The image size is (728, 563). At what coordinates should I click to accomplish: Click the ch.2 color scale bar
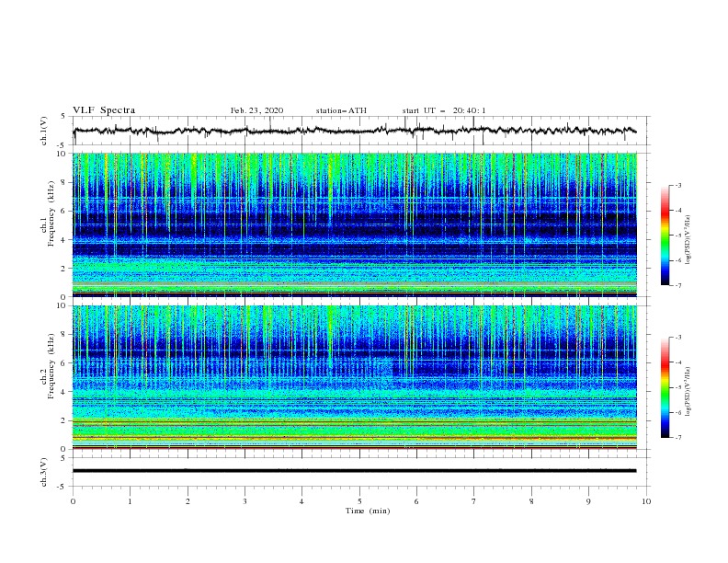tap(665, 387)
